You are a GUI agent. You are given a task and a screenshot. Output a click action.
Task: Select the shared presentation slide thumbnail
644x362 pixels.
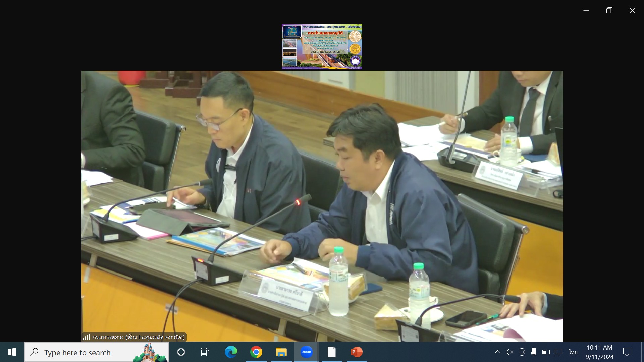click(x=322, y=47)
